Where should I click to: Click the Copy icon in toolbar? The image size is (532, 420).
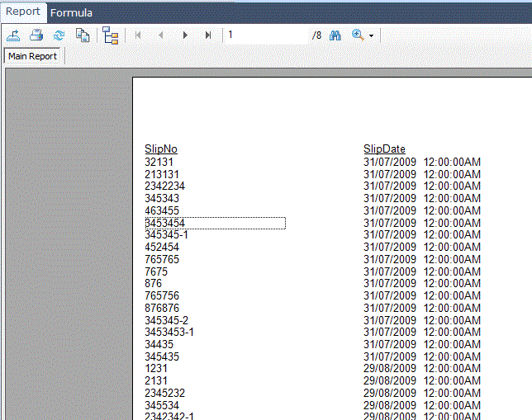point(83,35)
